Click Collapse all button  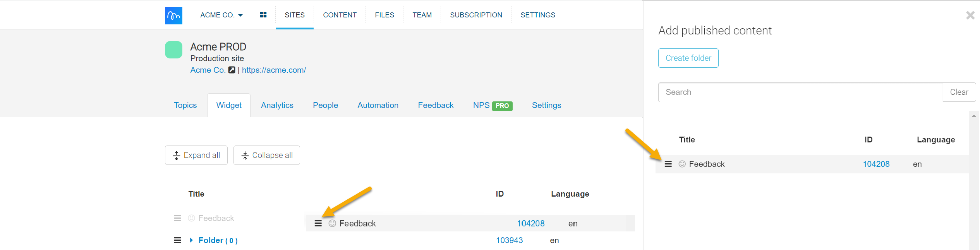tap(266, 155)
